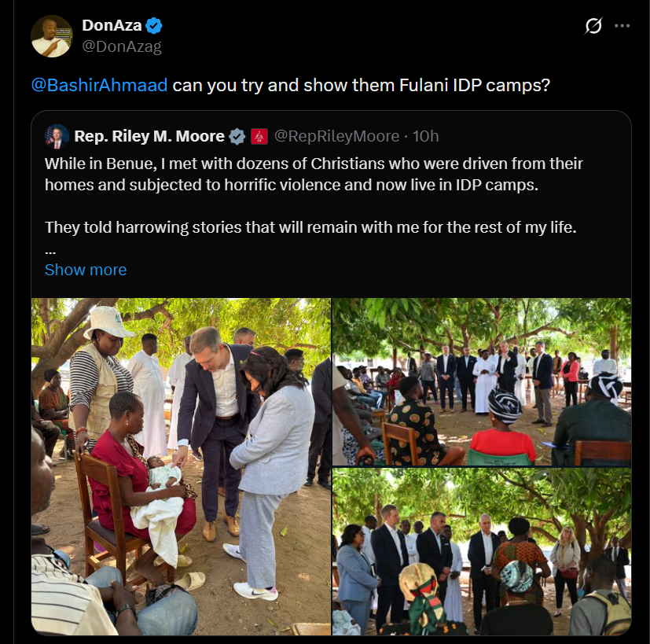The height and width of the screenshot is (644, 650).
Task: Click the quoted text about Benue Christians
Action: pos(314,174)
